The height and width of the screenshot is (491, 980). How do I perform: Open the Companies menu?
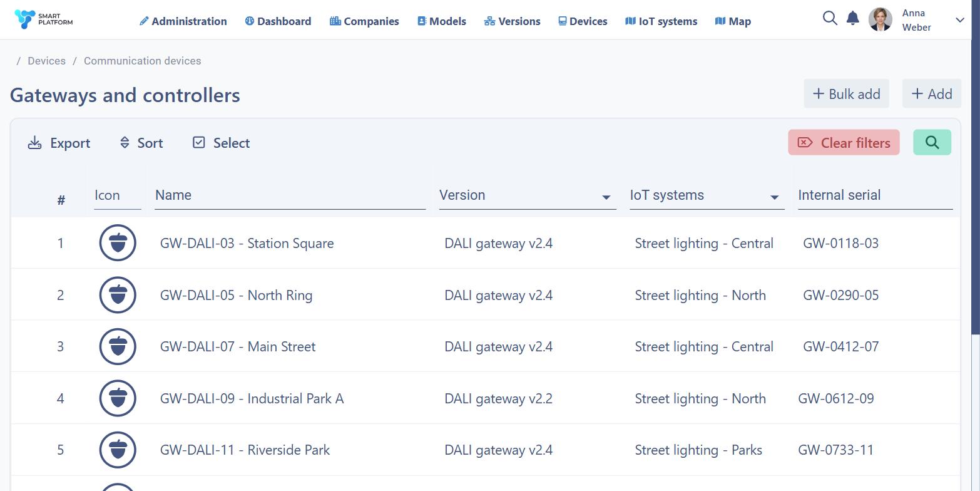click(x=364, y=21)
